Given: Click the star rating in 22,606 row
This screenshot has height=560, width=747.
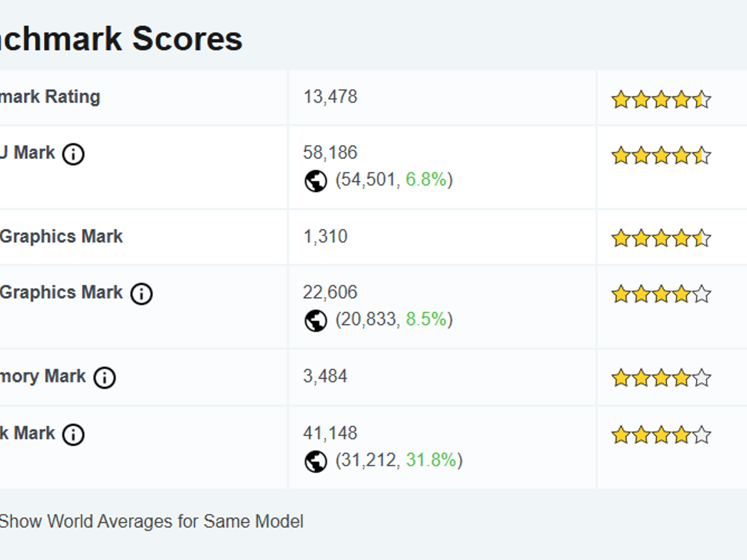Looking at the screenshot, I should pyautogui.click(x=661, y=294).
